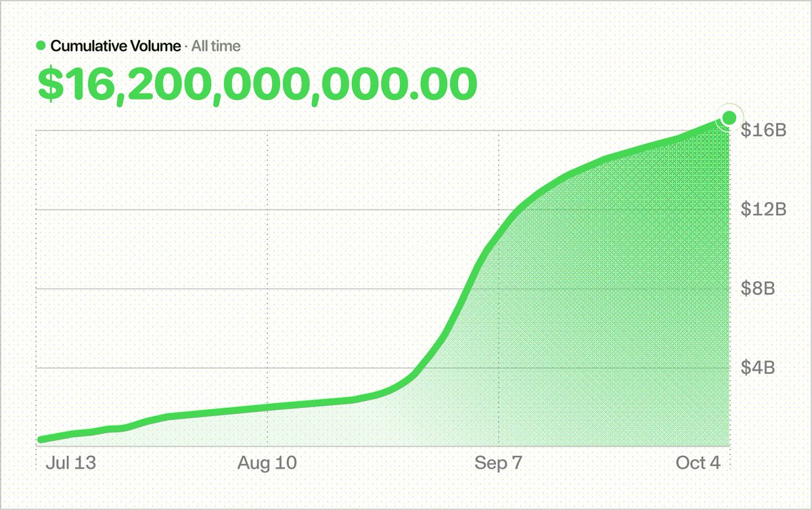Click the $12B y-axis label
812x510 pixels.
tap(763, 210)
